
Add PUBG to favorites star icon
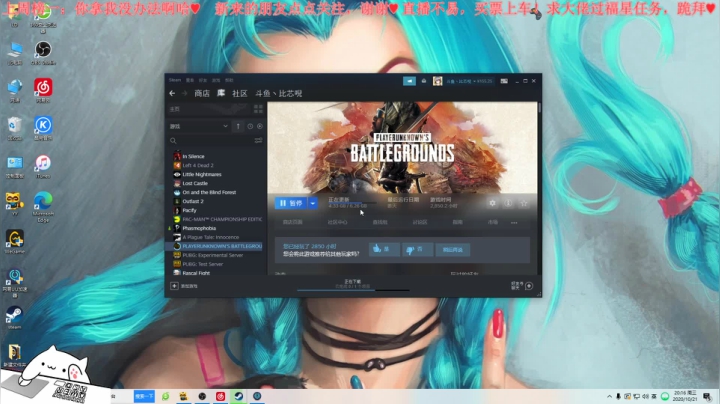click(x=524, y=203)
